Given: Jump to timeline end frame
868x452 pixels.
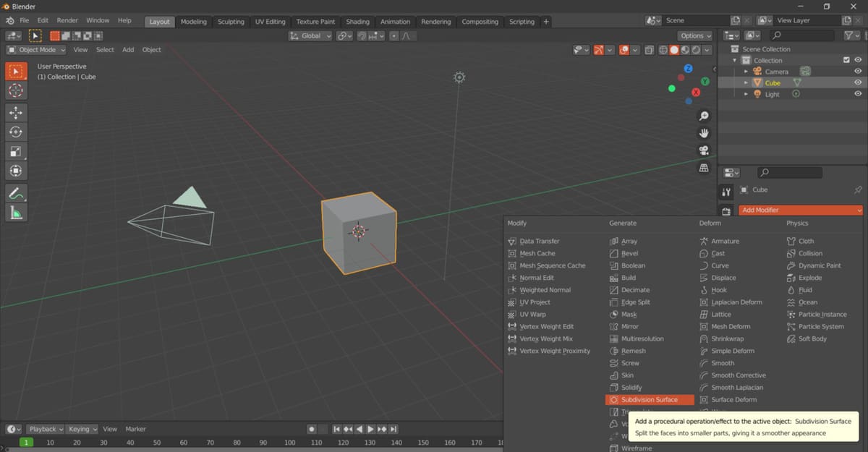Looking at the screenshot, I should (393, 429).
